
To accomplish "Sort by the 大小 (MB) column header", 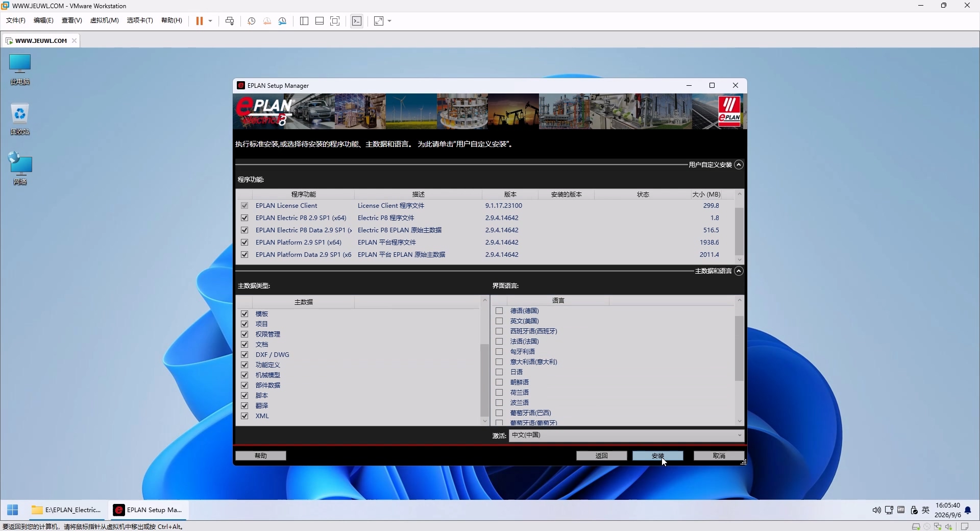I will click(x=706, y=195).
